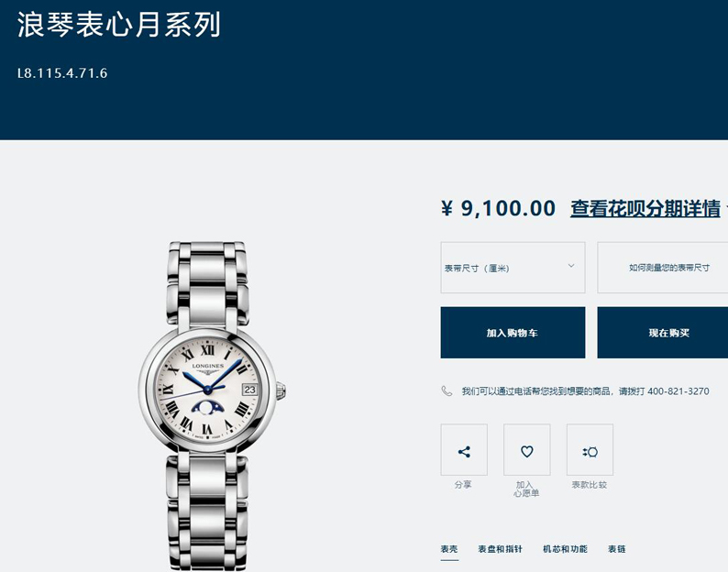Click the 加入心愿单 label
The width and height of the screenshot is (728, 572).
(526, 489)
